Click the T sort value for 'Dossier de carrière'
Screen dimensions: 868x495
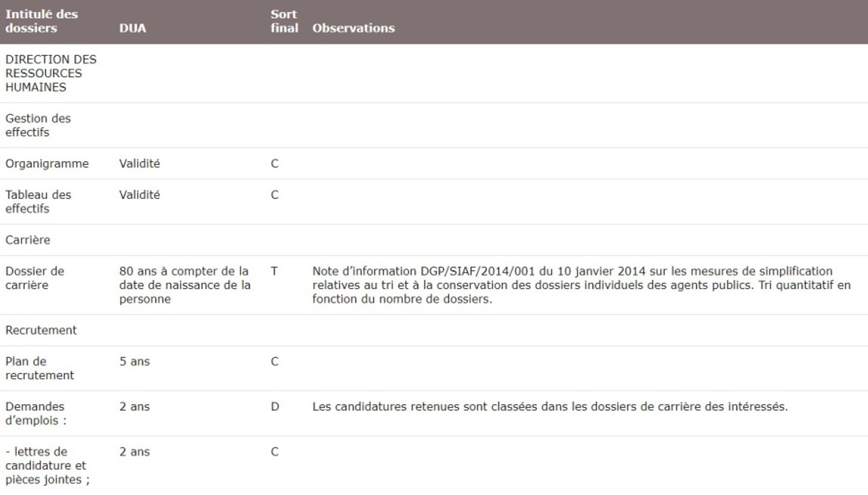[x=274, y=271]
